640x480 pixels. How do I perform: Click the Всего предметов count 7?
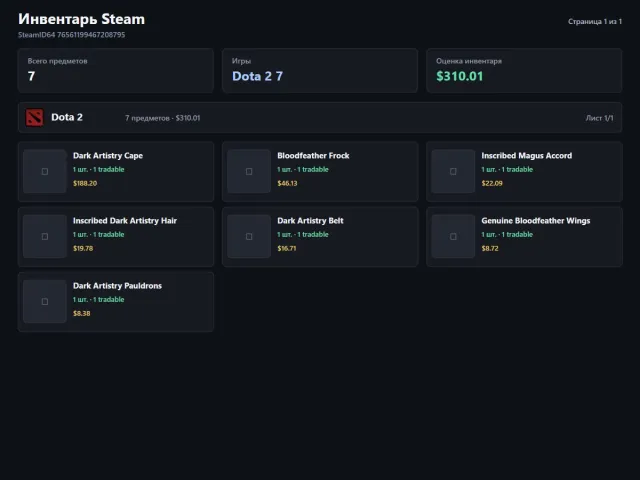[x=31, y=76]
